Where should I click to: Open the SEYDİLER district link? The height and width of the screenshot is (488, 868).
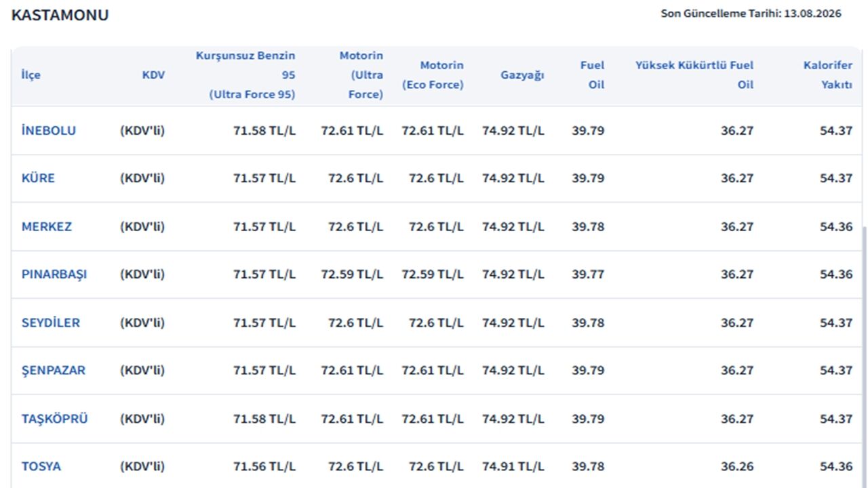(51, 323)
